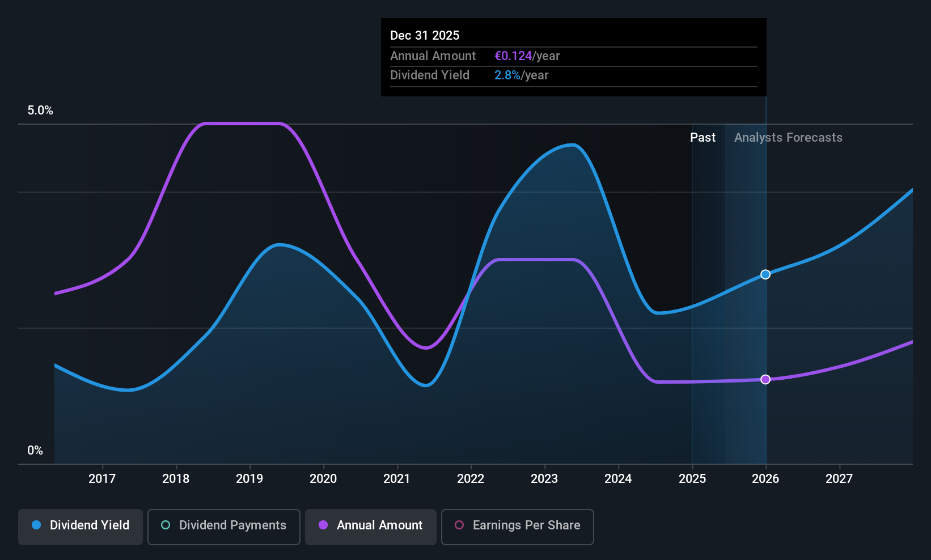Viewport: 931px width, 560px height.
Task: Toggle the Earnings Per Share legend series
Action: click(x=518, y=527)
